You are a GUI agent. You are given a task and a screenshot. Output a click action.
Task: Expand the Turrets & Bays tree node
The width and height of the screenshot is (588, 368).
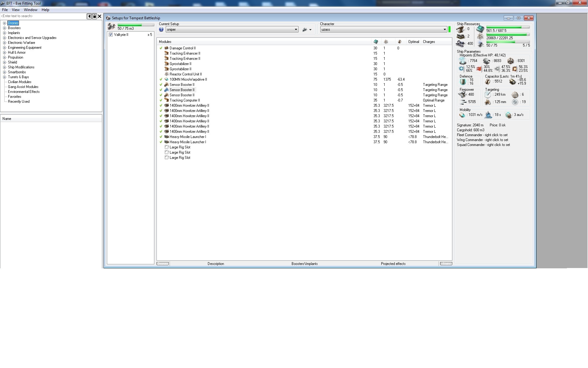click(5, 77)
